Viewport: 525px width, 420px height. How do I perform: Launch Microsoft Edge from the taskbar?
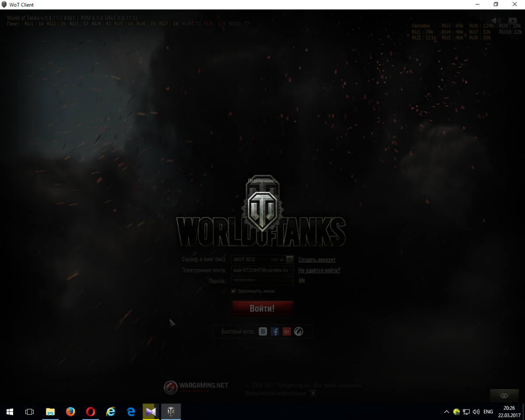131,412
